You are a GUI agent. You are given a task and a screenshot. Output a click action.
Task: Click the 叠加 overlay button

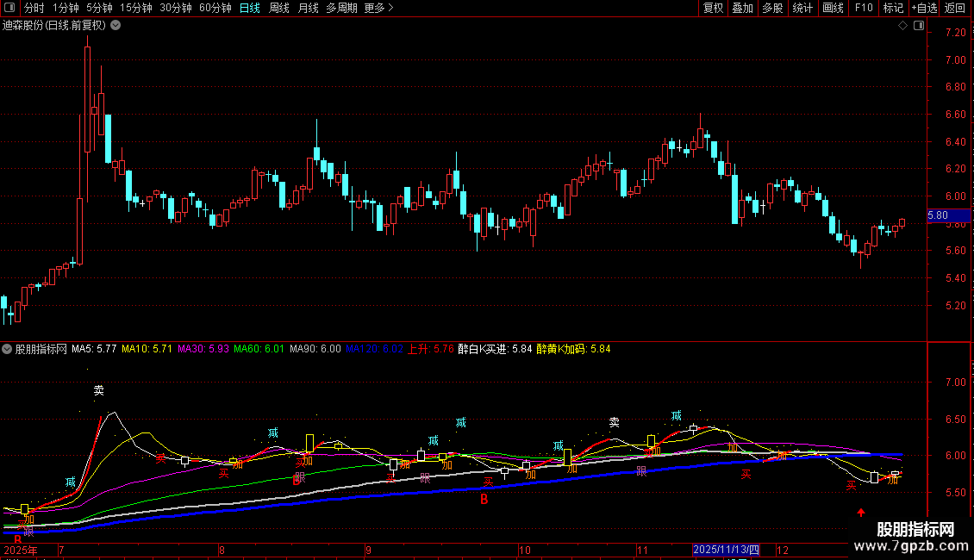point(742,8)
